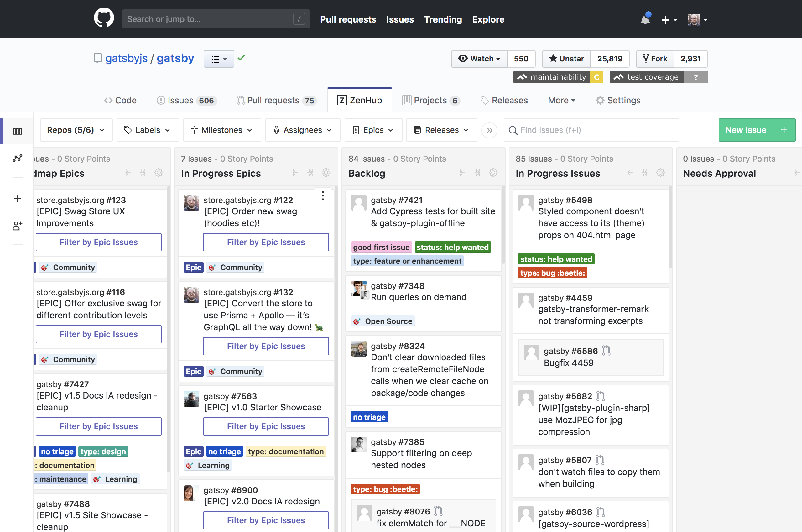Click the 'status: help wanted' label on #7421

[453, 247]
